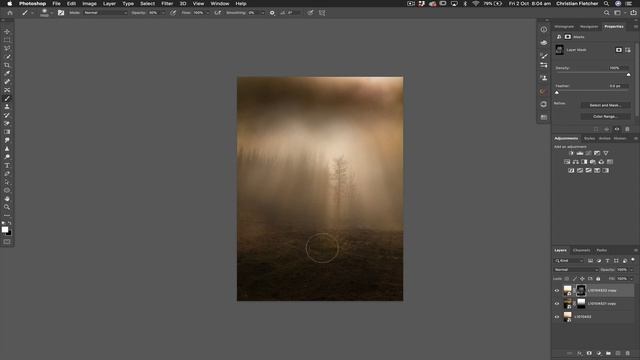Click Spotlight search in menu bar
Image resolution: width=640 pixels, height=360 pixels.
pos(607,4)
